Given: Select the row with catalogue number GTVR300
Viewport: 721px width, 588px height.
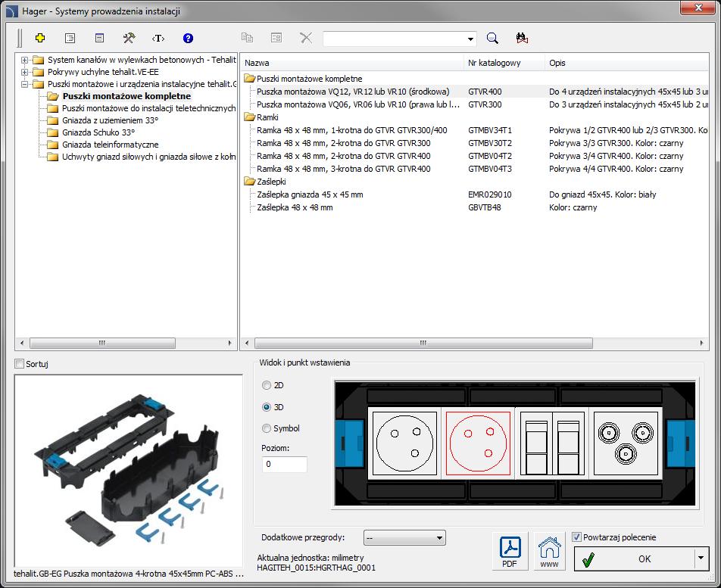Looking at the screenshot, I should (475, 104).
